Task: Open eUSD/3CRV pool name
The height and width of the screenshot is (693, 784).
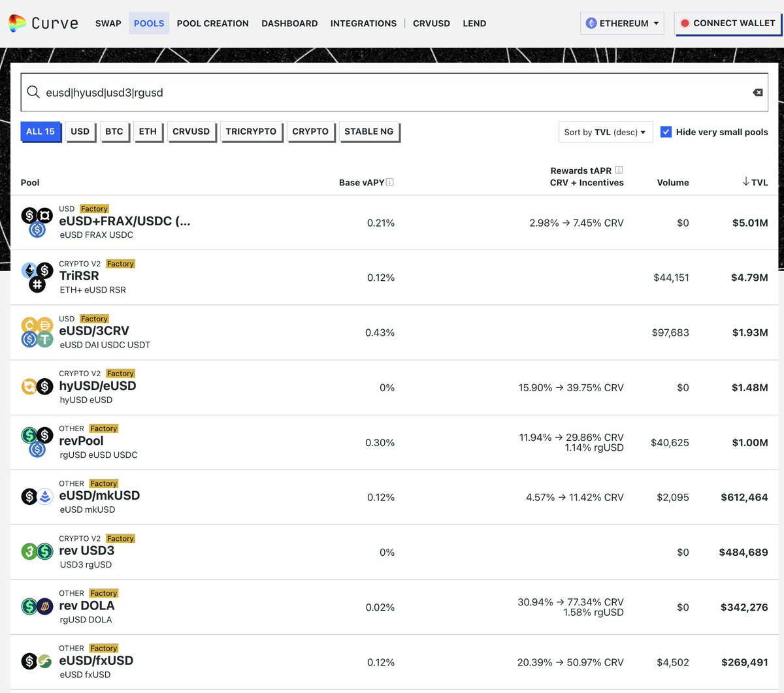Action: pos(94,331)
